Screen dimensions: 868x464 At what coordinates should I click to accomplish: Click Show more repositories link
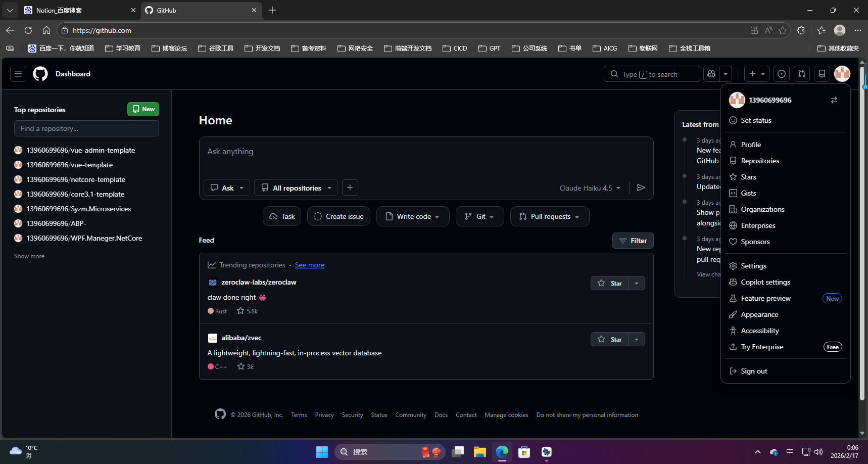29,256
